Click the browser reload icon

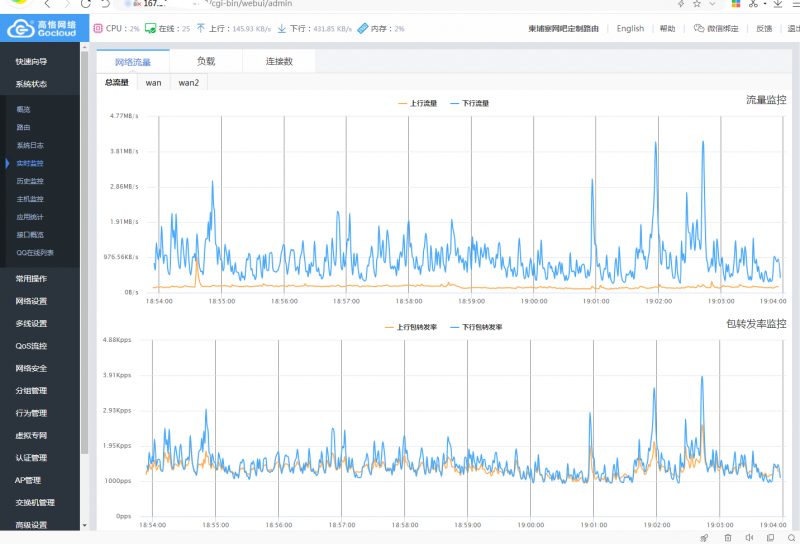pos(85,4)
